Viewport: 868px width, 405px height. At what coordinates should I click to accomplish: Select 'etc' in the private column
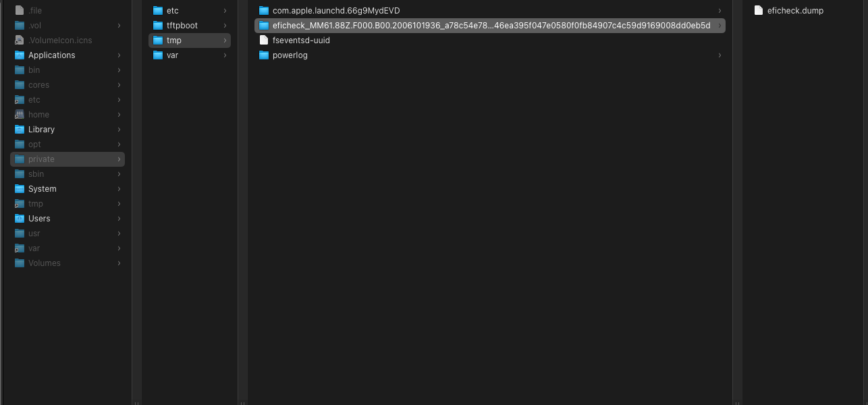173,11
